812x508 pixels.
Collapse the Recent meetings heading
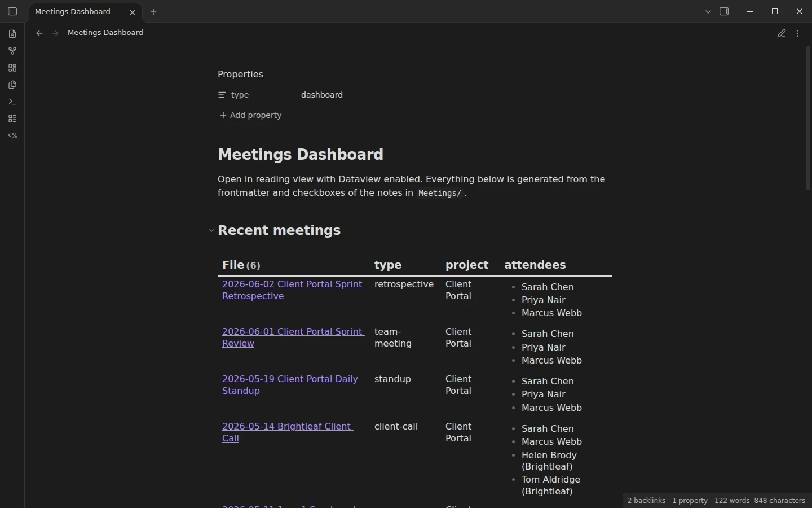pyautogui.click(x=211, y=230)
